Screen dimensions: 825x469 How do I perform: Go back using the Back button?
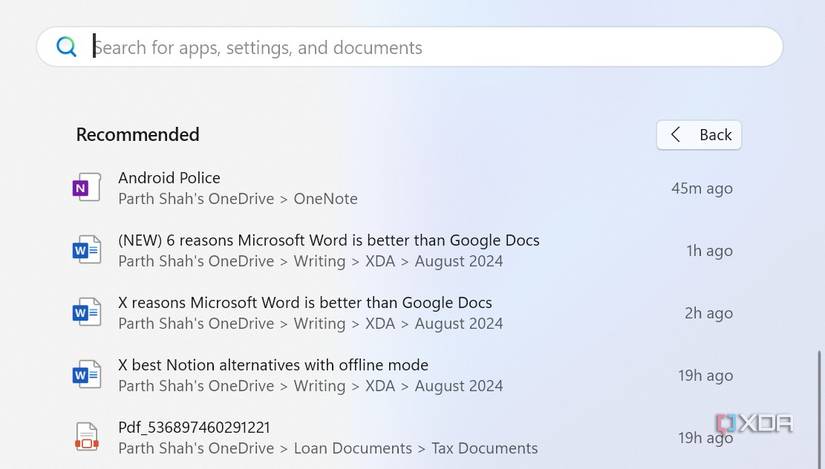pos(699,135)
